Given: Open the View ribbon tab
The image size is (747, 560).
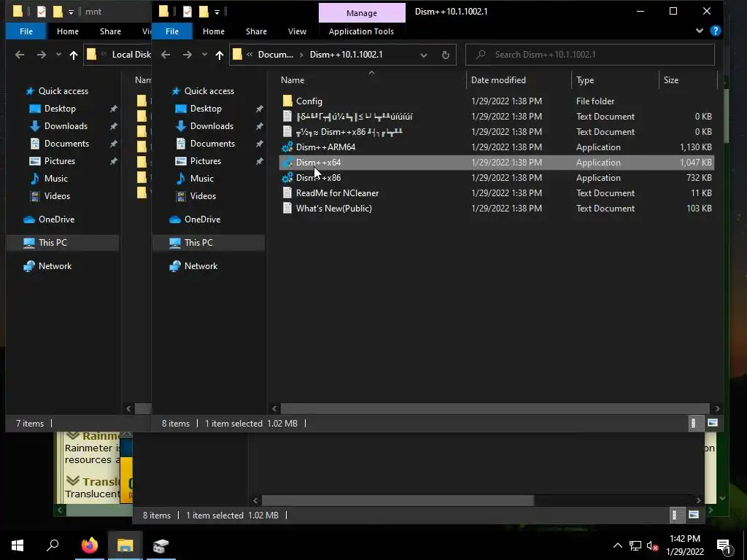Looking at the screenshot, I should tap(298, 31).
